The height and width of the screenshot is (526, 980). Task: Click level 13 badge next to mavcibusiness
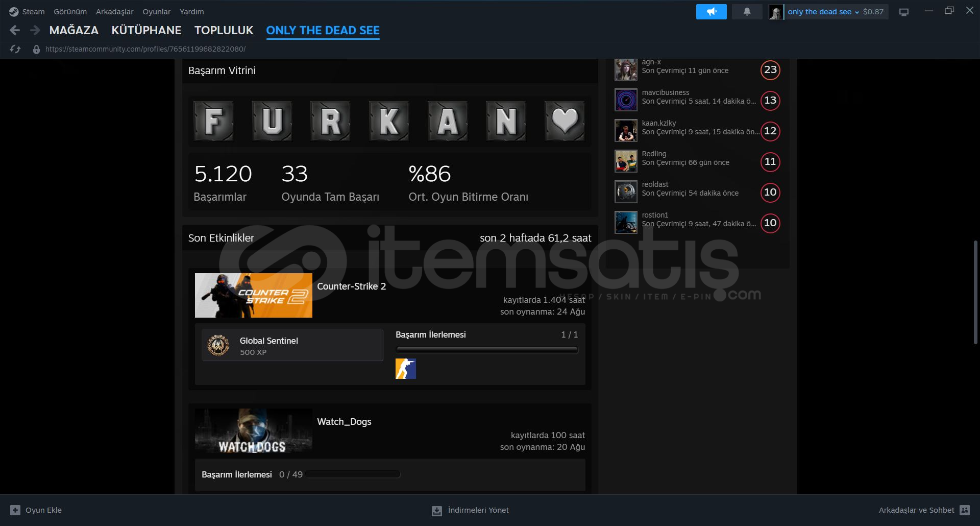[x=770, y=101]
